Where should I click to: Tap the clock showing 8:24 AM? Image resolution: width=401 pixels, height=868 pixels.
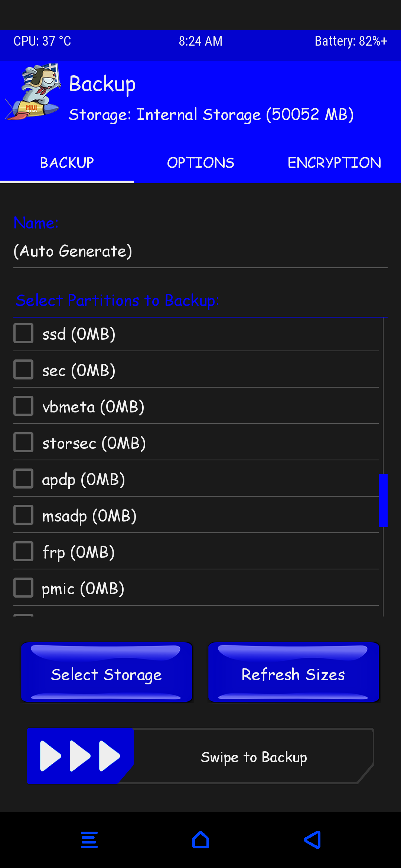(x=200, y=41)
